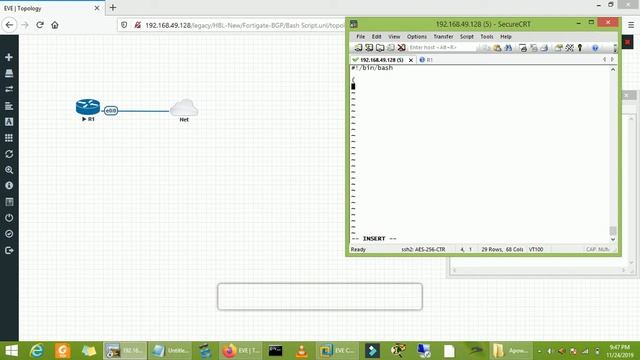
Task: Open Command Prompt from taskbar
Action: pyautogui.click(x=276, y=351)
